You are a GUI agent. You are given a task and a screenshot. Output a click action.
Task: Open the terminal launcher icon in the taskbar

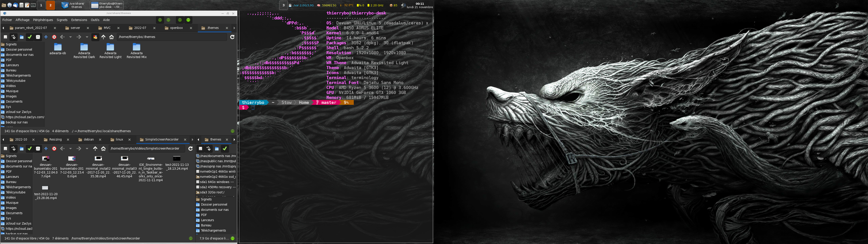click(33, 5)
